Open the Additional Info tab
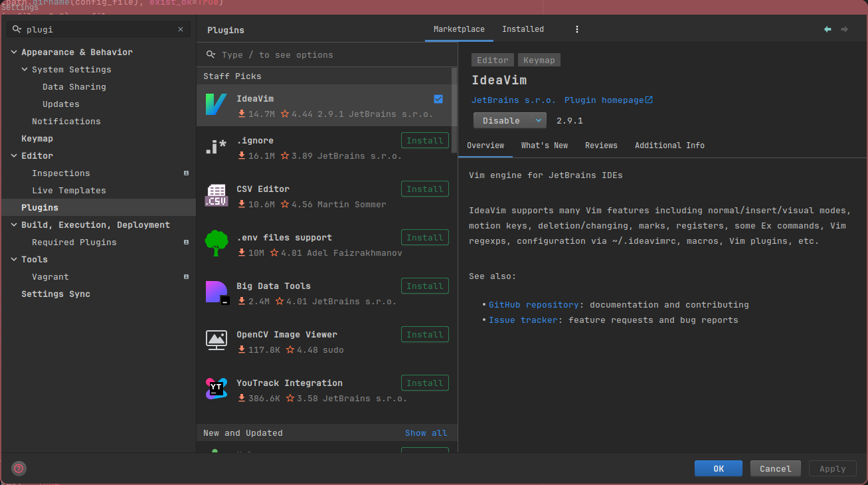The image size is (868, 485). click(x=669, y=145)
